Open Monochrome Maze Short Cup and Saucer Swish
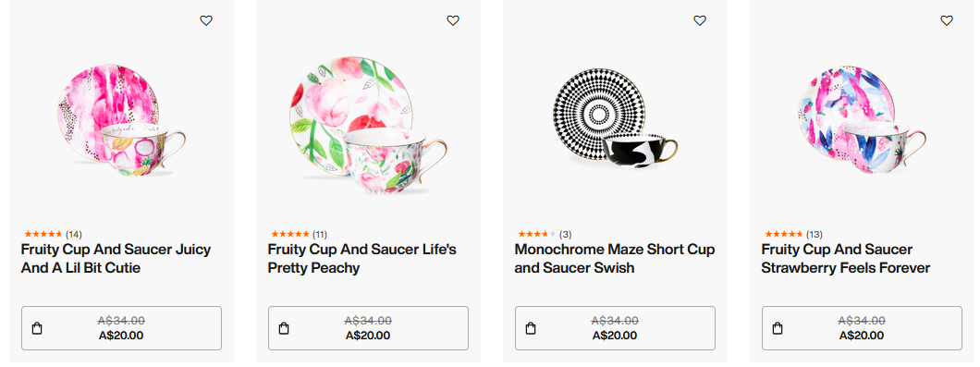Viewport: 980px width, 367px height. point(615,259)
